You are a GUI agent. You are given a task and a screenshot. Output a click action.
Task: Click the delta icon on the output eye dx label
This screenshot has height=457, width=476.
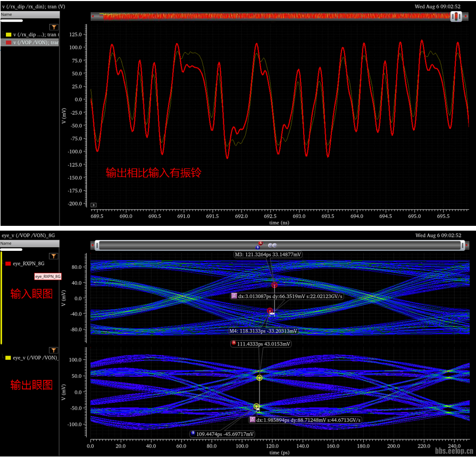252,419
